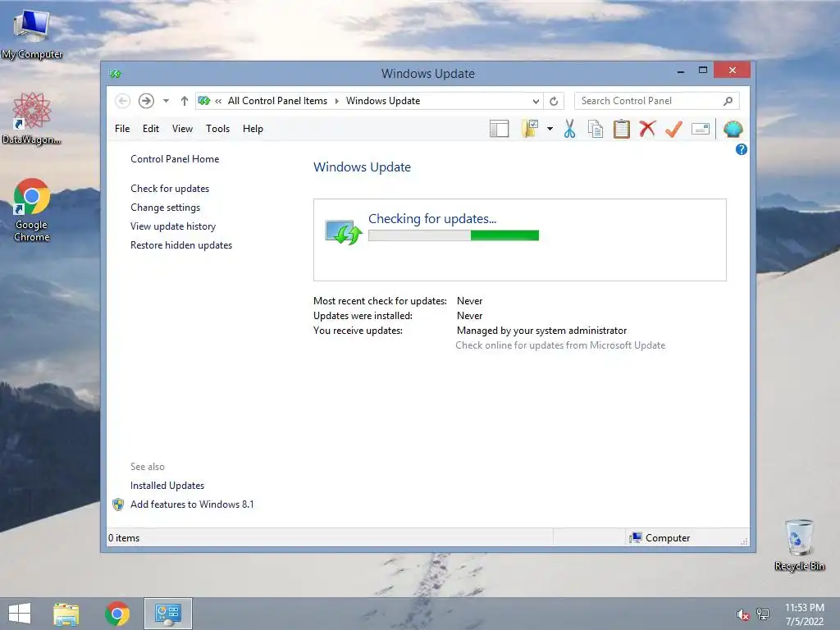840x630 pixels.
Task: Click the red X Delete toolbar icon
Action: point(647,129)
